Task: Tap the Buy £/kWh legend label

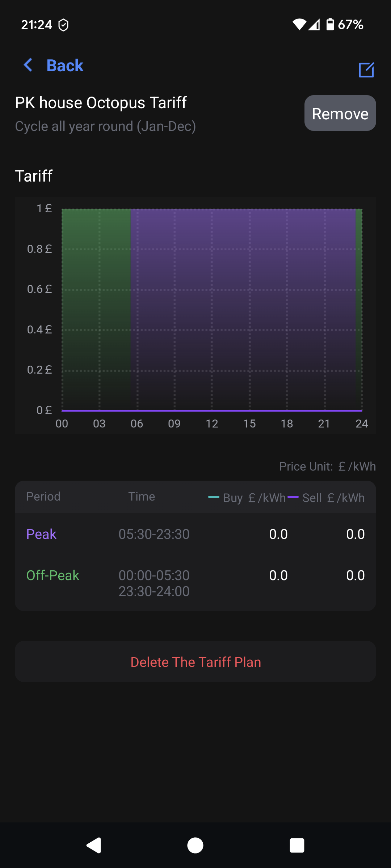Action: (x=254, y=498)
